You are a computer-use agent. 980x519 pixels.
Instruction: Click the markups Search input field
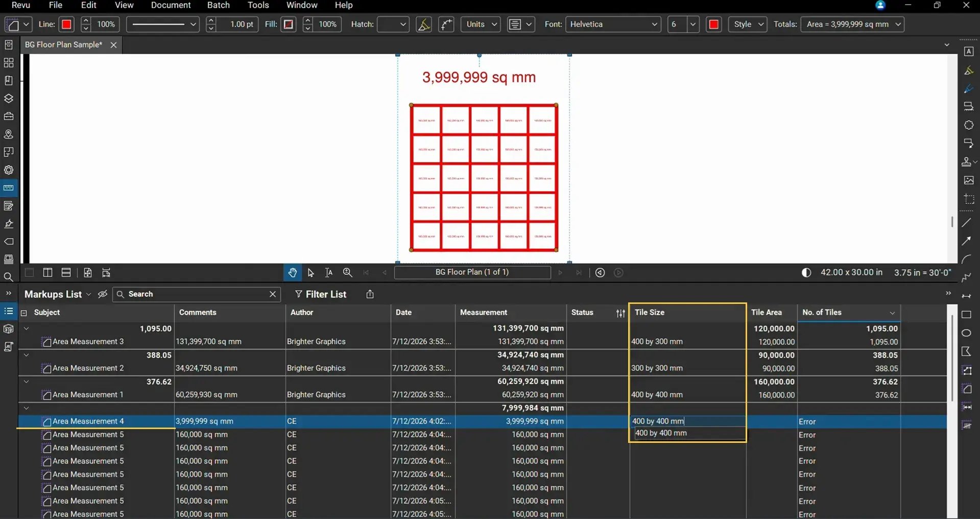tap(197, 294)
